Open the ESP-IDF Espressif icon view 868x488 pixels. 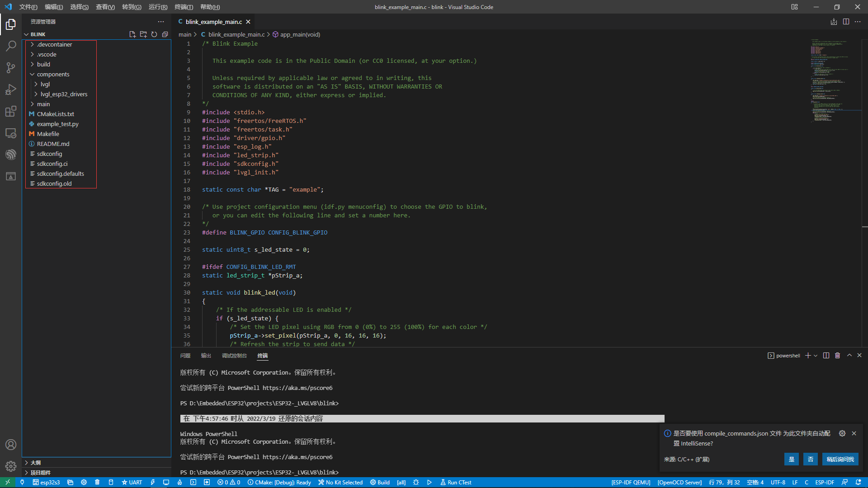[x=11, y=155]
